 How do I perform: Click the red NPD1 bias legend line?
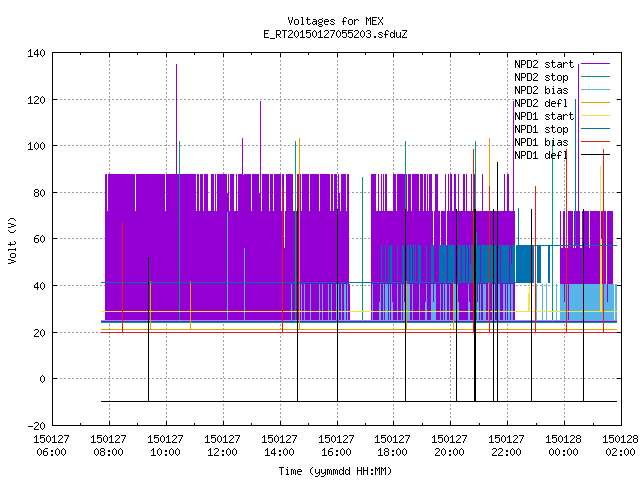pyautogui.click(x=595, y=142)
